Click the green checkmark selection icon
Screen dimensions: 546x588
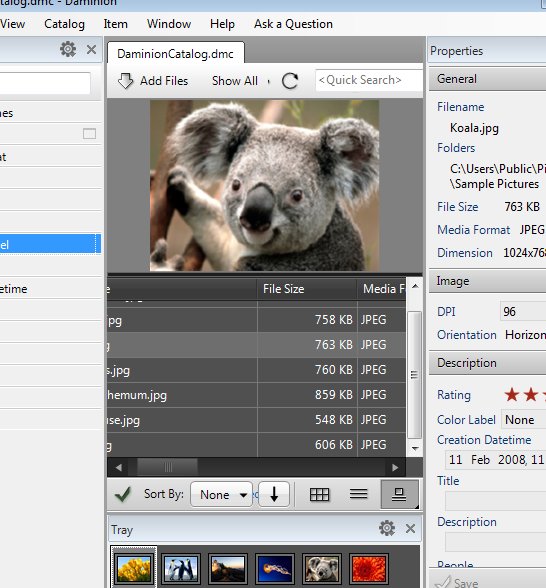[x=123, y=494]
